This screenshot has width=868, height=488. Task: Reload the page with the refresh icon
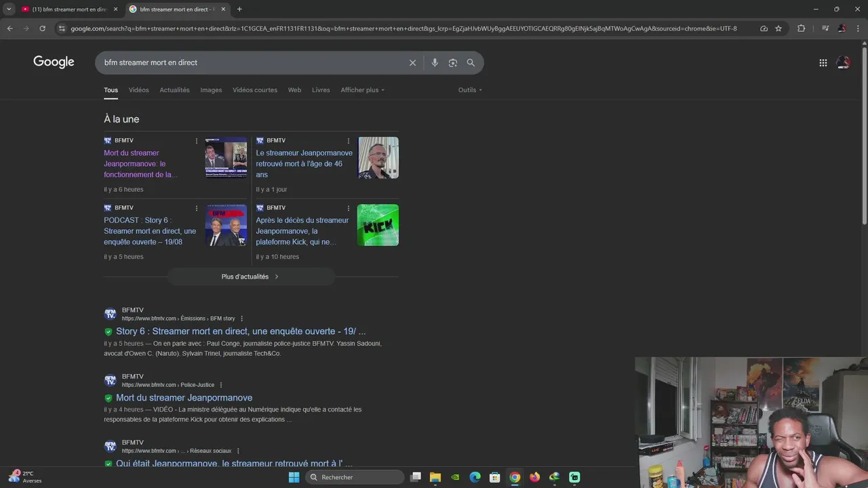(x=42, y=28)
